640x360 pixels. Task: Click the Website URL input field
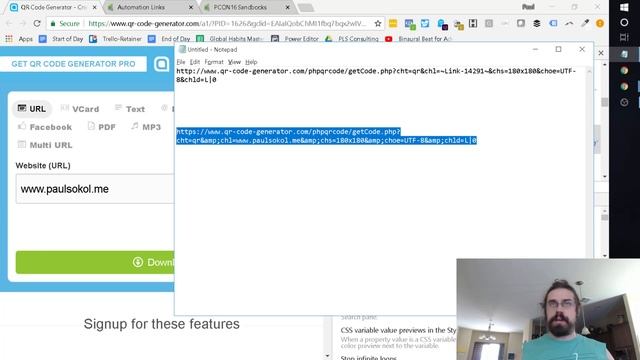[95, 189]
